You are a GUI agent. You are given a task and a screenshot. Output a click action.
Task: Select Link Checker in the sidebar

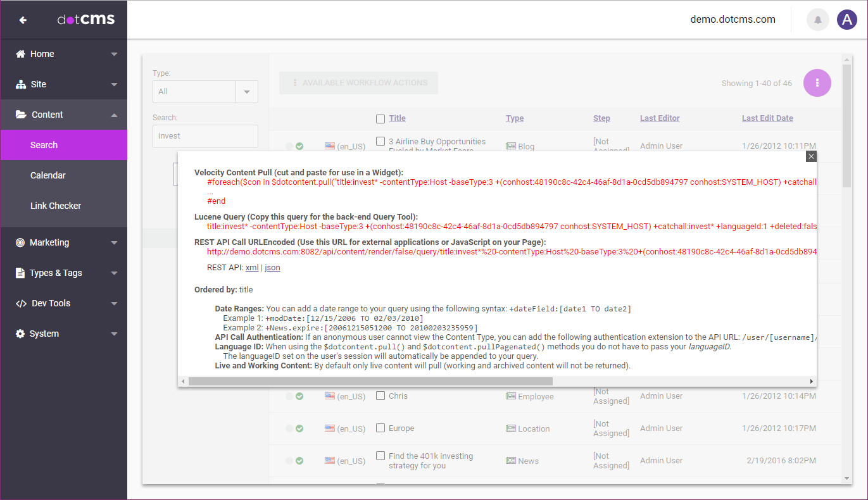pyautogui.click(x=56, y=206)
